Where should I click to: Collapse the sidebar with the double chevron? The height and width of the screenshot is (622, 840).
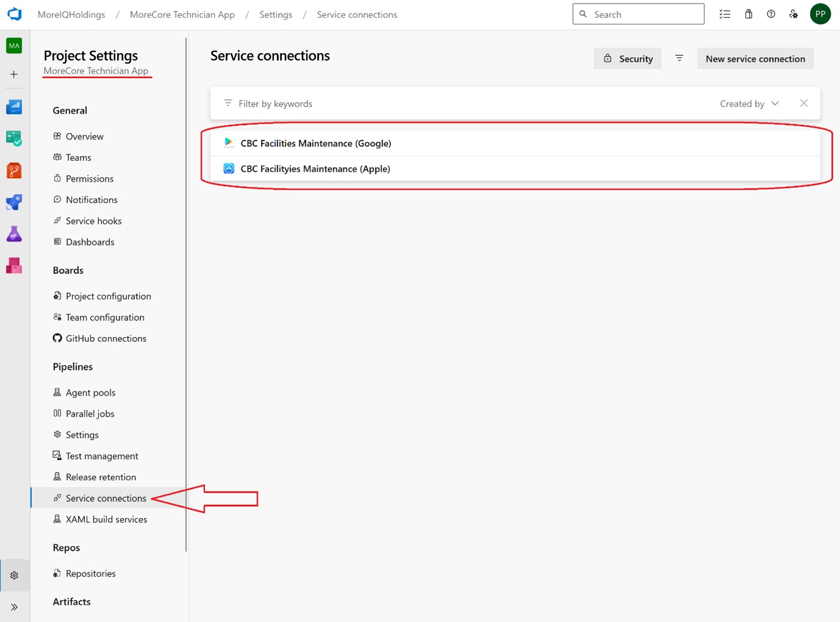pos(13,606)
